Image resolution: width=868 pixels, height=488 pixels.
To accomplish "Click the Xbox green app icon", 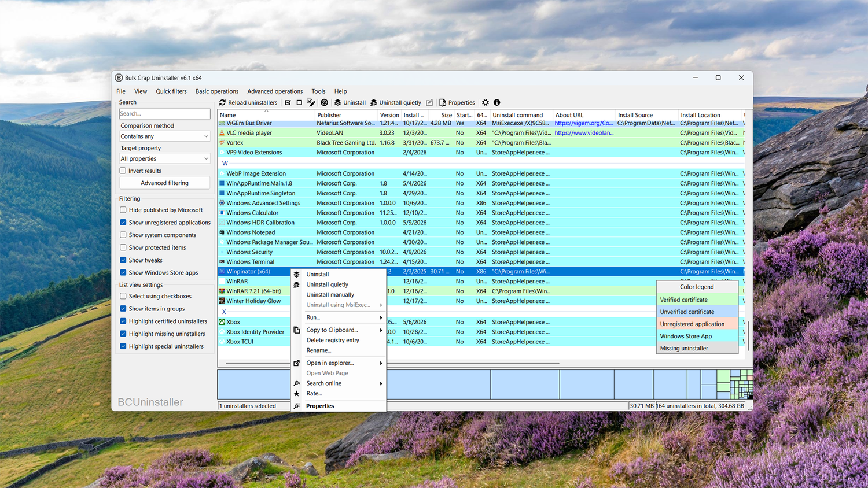I will pyautogui.click(x=222, y=322).
